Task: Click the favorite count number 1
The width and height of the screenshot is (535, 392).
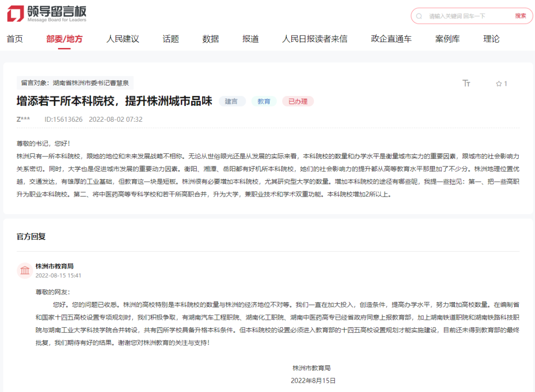Action: pos(506,84)
